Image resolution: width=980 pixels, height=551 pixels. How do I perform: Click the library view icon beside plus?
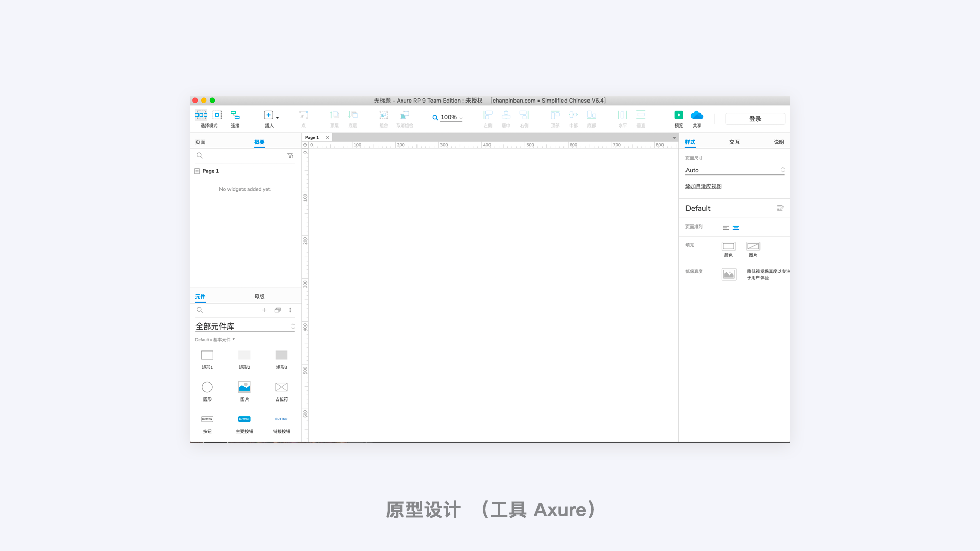(x=278, y=310)
